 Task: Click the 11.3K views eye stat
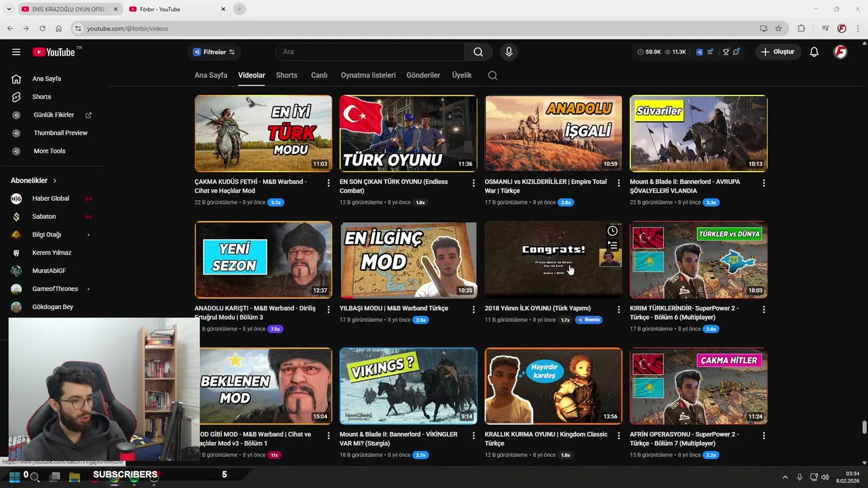[x=675, y=52]
